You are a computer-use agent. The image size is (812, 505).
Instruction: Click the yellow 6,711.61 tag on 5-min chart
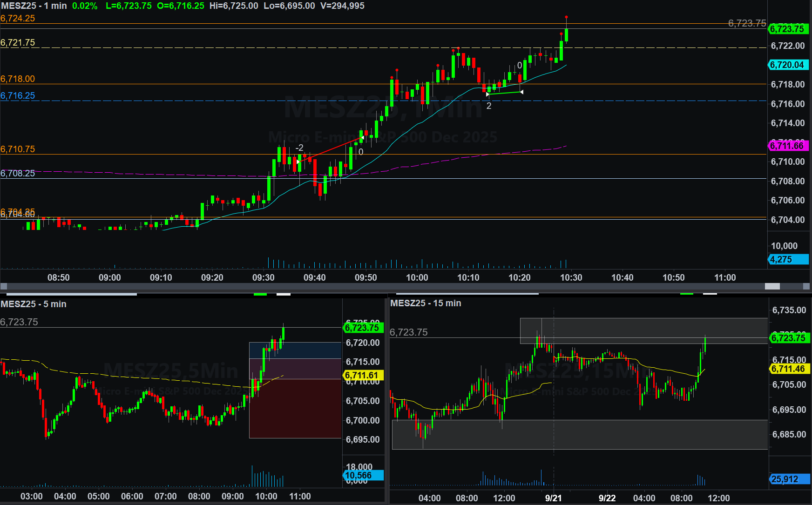tap(362, 375)
